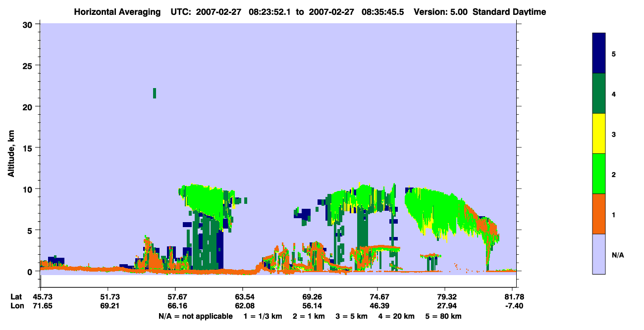Choose the orange legend swatch for level 1
Screen dimensions: 644x330
[599, 214]
